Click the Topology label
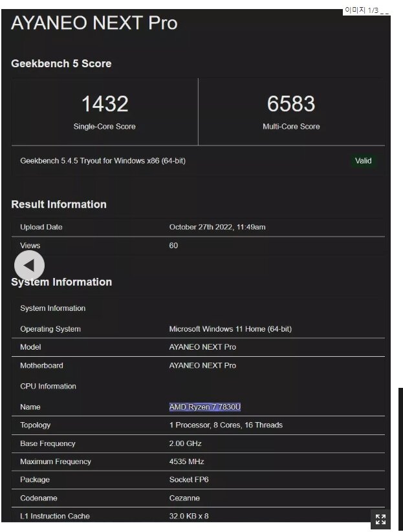 click(36, 425)
